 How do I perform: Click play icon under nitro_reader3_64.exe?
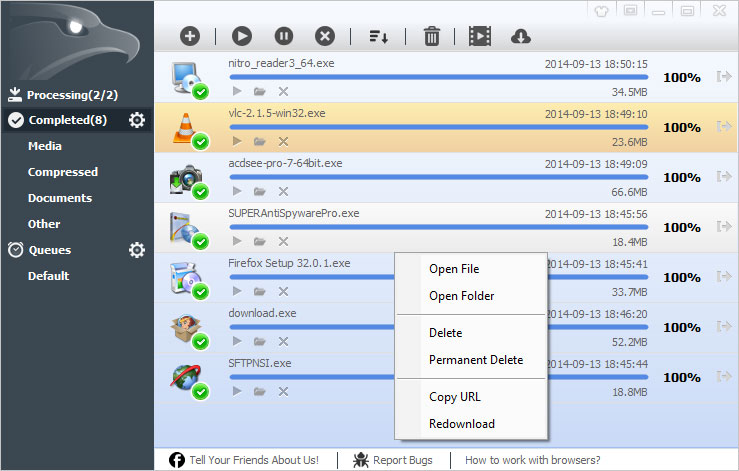(x=237, y=91)
